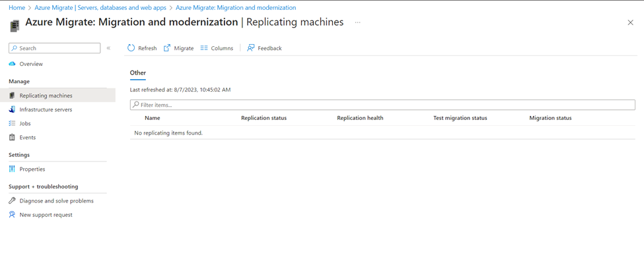The width and height of the screenshot is (644, 271).
Task: Sort by Test migration status column
Action: point(460,118)
